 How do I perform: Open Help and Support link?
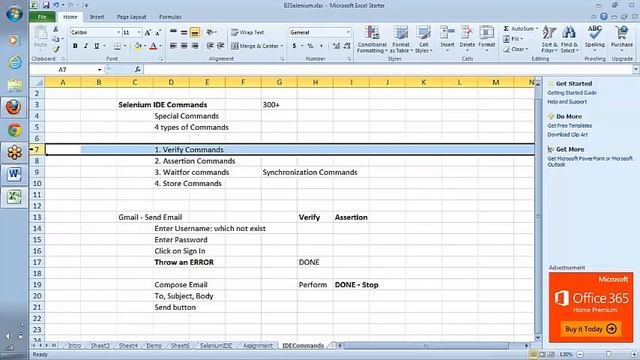point(567,102)
